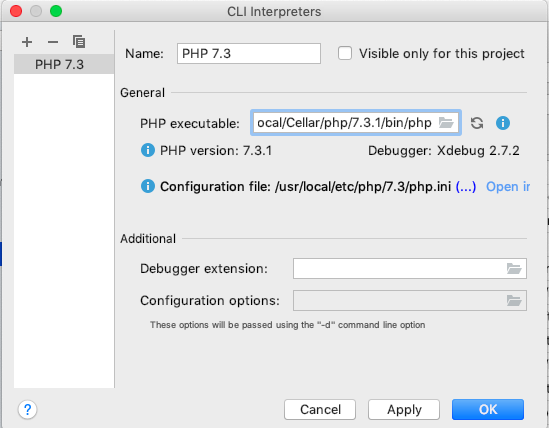
Task: Confirm the dialog with OK
Action: [488, 409]
